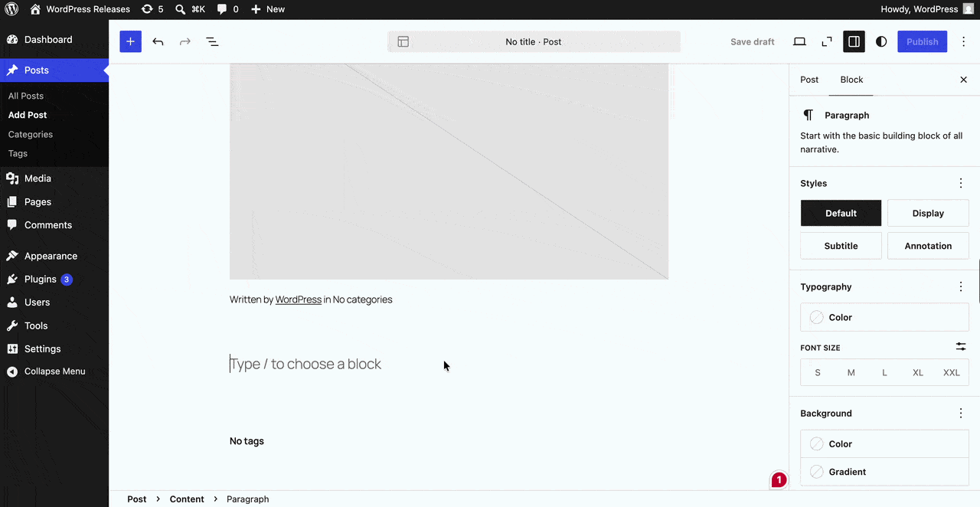This screenshot has height=507, width=980.
Task: Click the empty paragraph block placeholder
Action: pyautogui.click(x=449, y=364)
